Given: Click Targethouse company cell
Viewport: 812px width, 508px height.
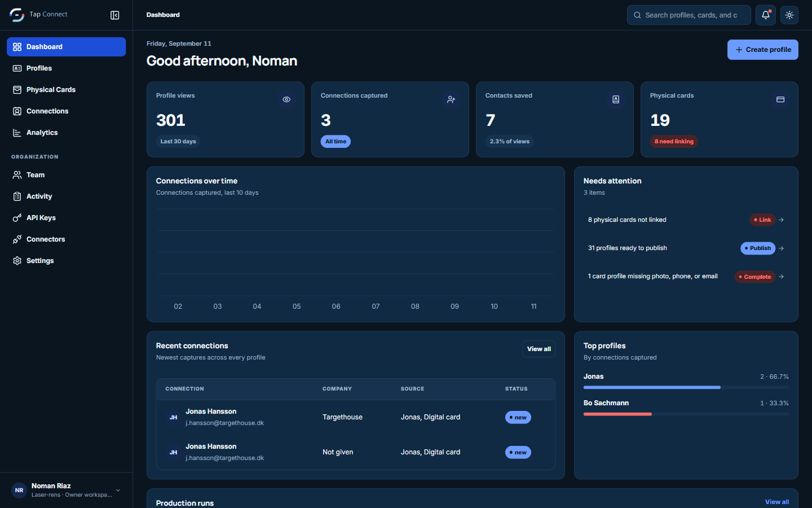Looking at the screenshot, I should tap(342, 417).
